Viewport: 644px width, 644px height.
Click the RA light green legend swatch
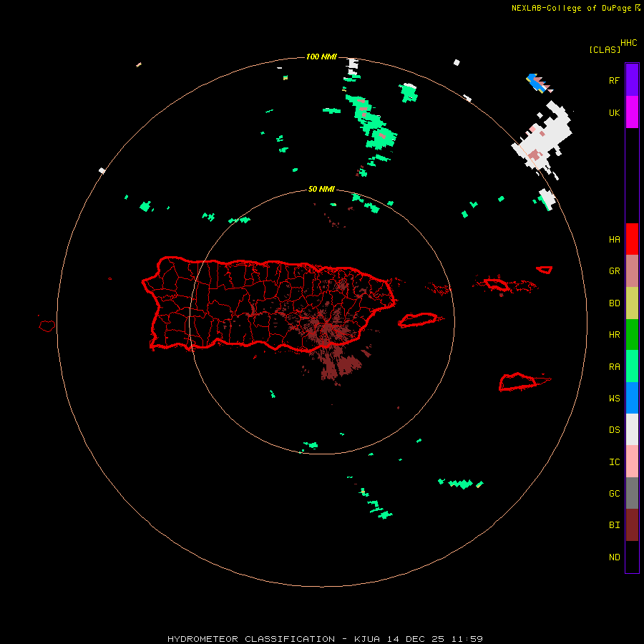click(632, 366)
